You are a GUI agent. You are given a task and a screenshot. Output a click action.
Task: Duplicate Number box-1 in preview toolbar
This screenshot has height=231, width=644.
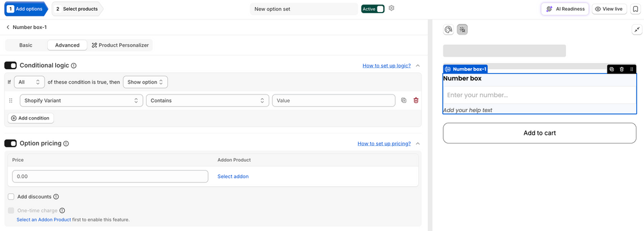(x=611, y=69)
